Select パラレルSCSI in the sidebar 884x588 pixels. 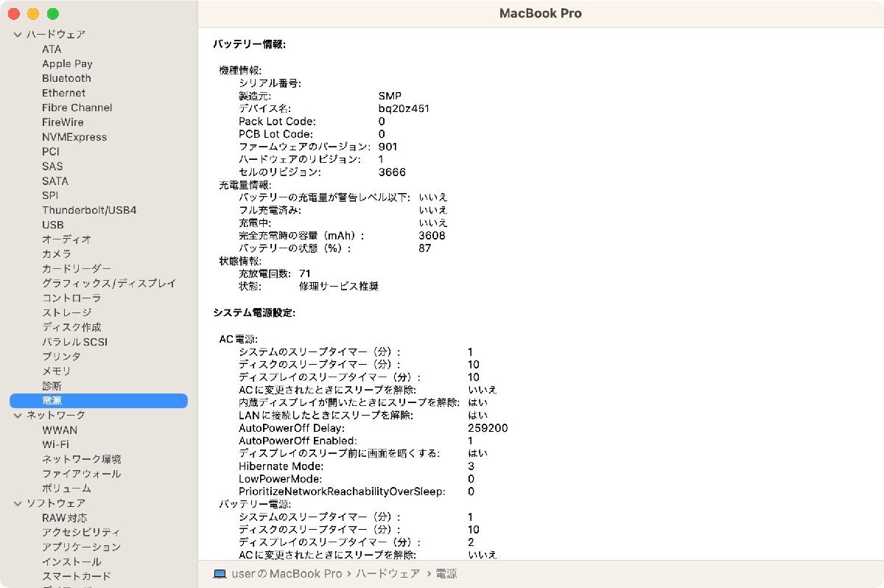[x=74, y=342]
